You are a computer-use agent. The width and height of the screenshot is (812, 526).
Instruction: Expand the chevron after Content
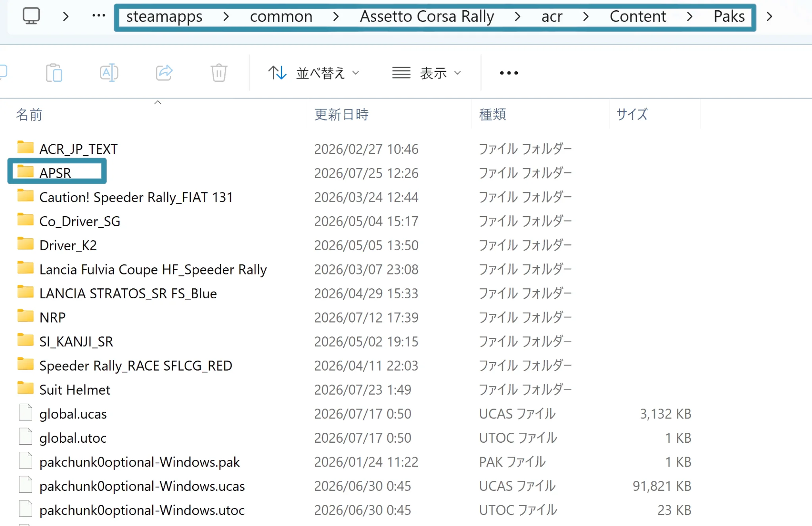[690, 17]
